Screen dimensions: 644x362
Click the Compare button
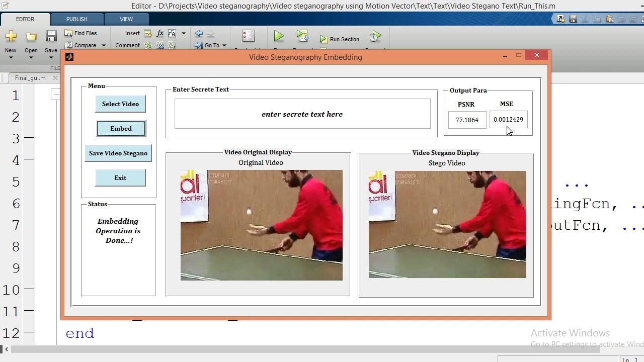pyautogui.click(x=80, y=45)
